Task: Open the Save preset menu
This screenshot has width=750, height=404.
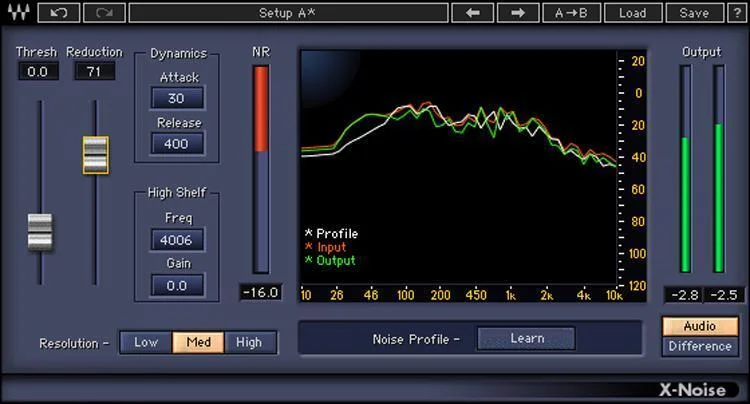Action: 695,13
